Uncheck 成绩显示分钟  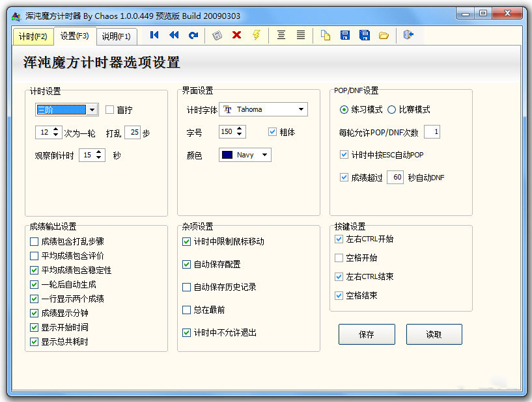[34, 313]
